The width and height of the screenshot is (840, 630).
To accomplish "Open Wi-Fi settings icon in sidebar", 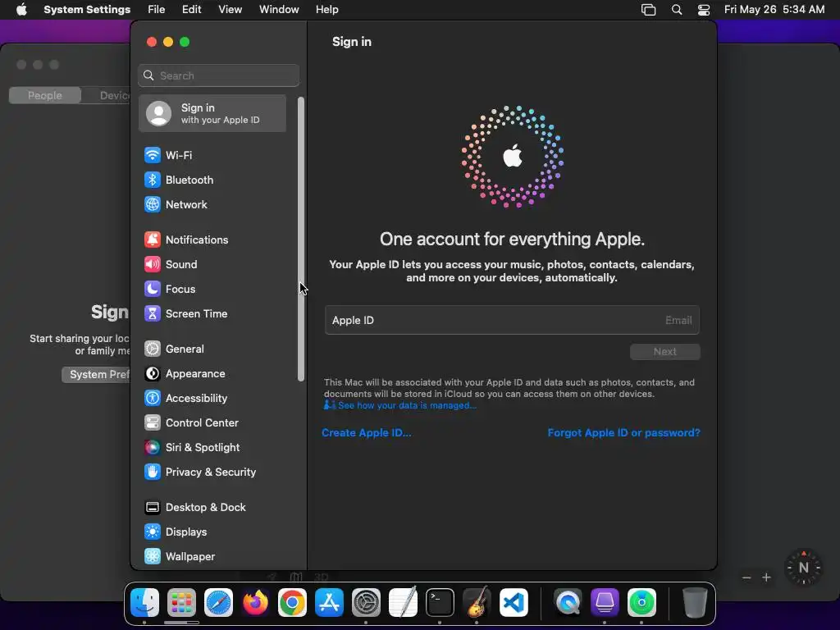I will point(152,155).
